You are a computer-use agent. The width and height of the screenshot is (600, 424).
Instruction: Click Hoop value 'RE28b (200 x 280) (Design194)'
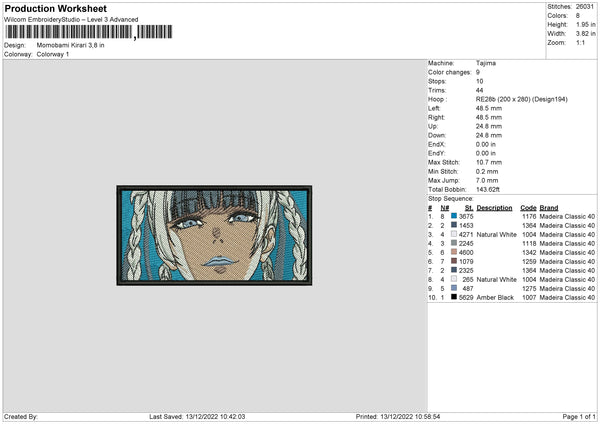click(522, 99)
